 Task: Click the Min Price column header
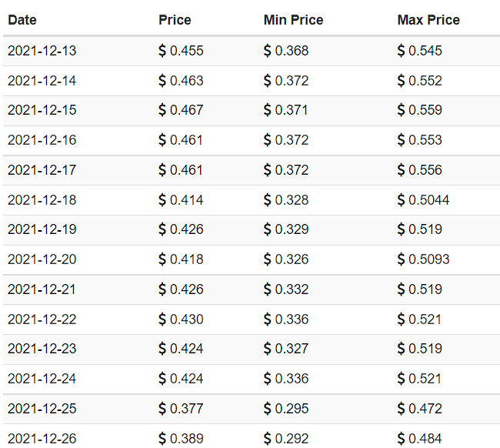tap(293, 20)
